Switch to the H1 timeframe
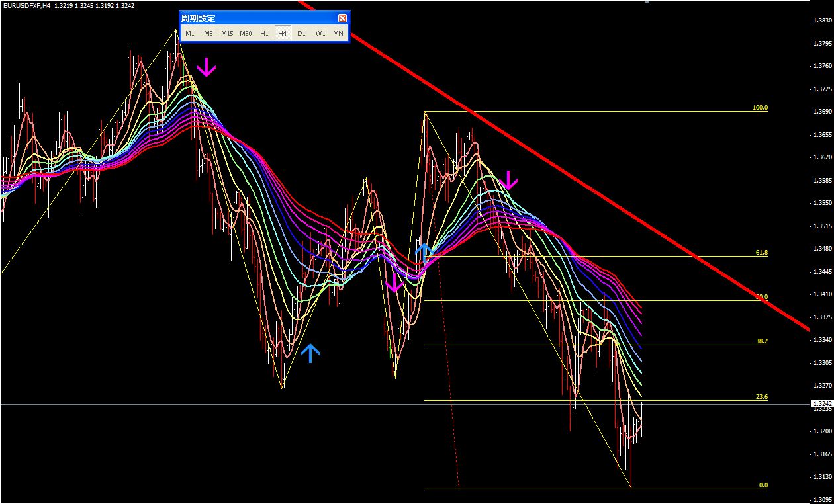The image size is (834, 504). click(264, 33)
